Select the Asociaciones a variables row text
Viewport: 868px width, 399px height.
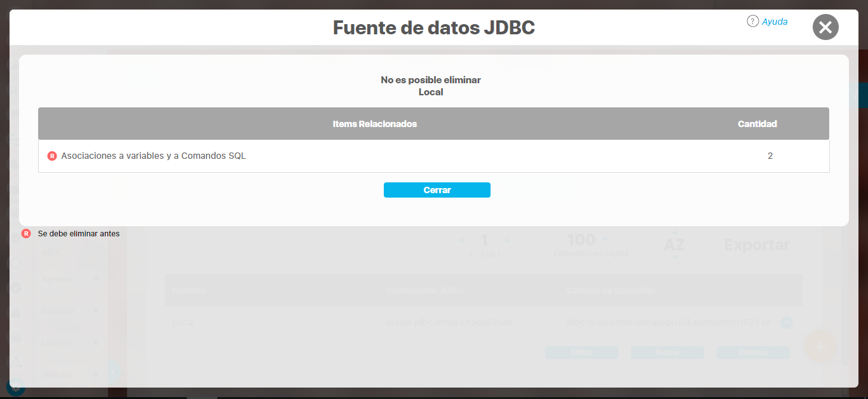(x=153, y=156)
